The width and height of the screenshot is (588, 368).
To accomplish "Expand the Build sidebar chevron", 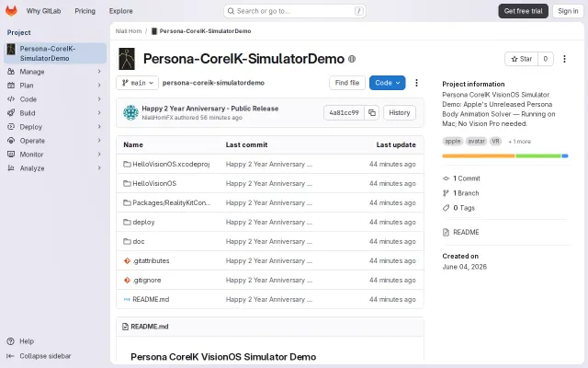I will 99,112.
